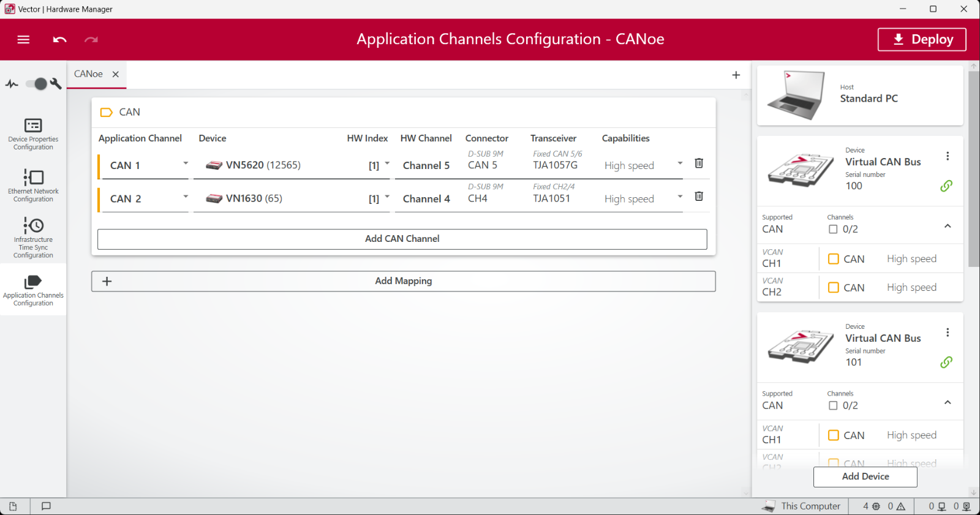Open the hamburger navigation menu
The height and width of the screenshot is (515, 980).
coord(23,40)
